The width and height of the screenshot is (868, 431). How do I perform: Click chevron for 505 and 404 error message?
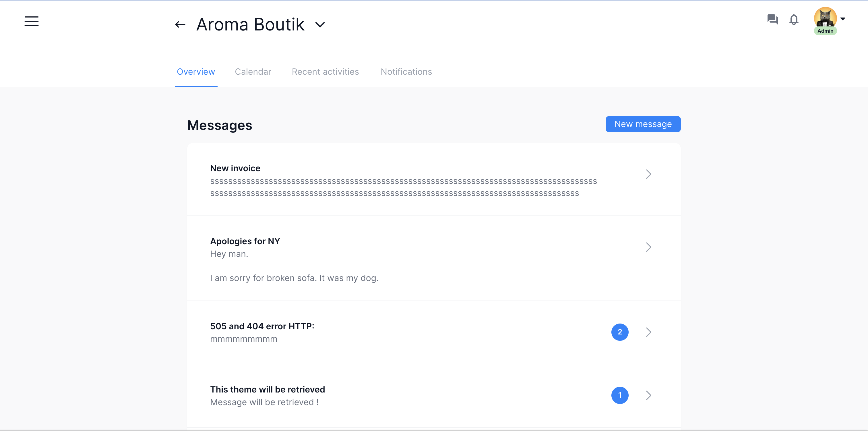[648, 332]
